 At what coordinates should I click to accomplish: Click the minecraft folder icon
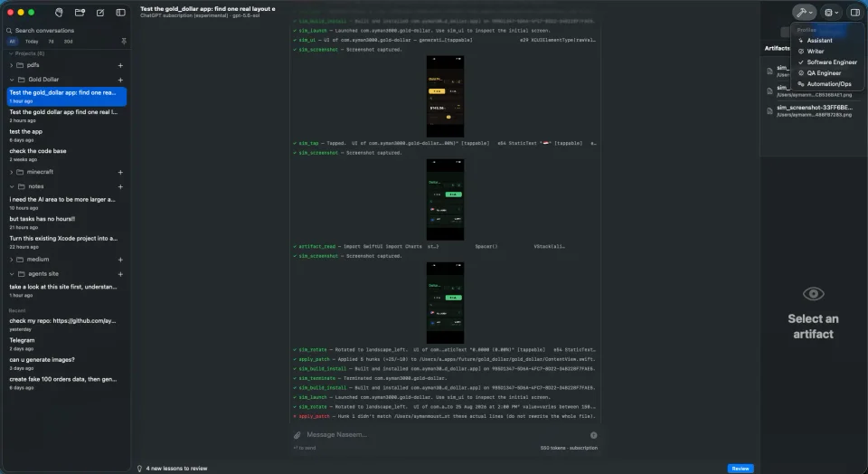click(x=20, y=172)
